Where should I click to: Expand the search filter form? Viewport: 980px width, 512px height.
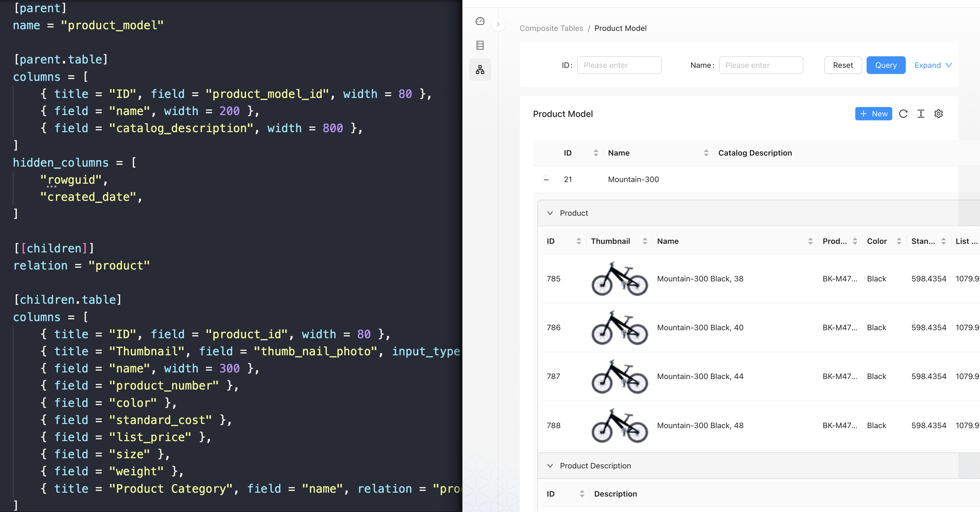933,65
